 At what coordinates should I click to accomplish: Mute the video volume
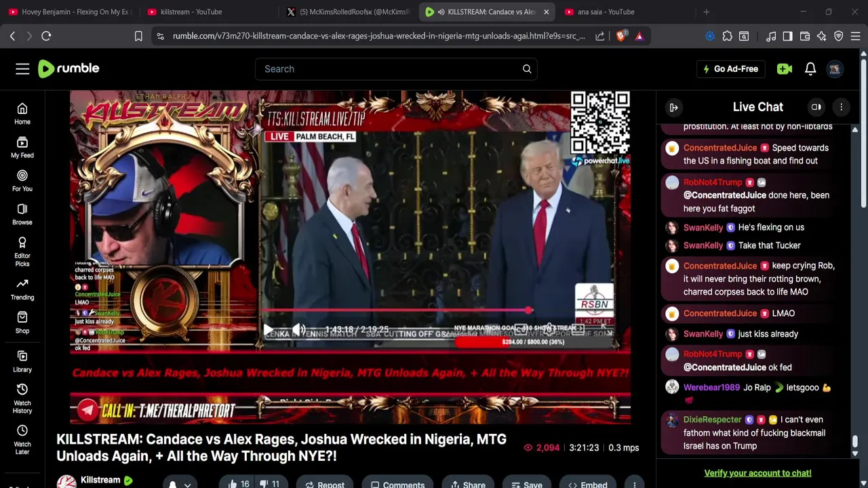pyautogui.click(x=298, y=330)
